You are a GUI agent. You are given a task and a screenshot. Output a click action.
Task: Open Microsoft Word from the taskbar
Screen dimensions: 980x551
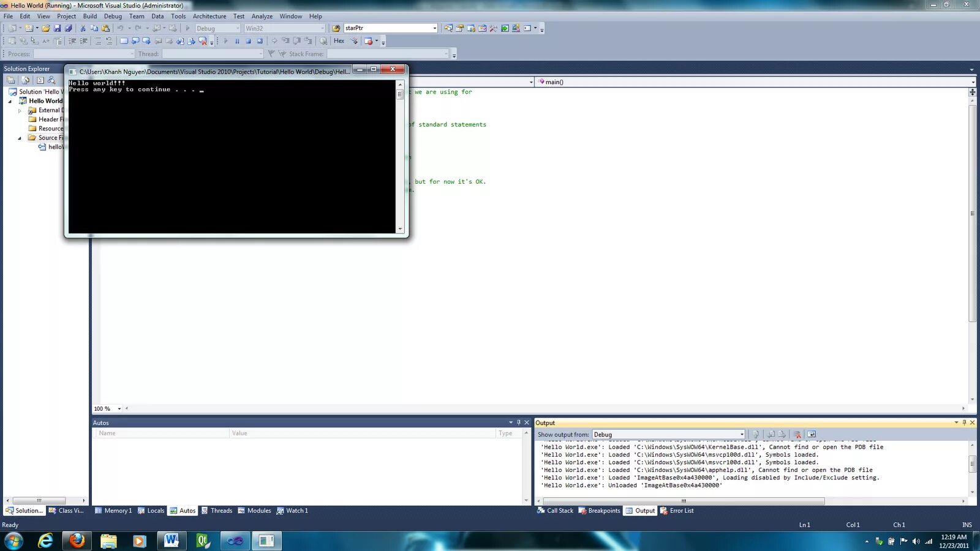tap(171, 541)
